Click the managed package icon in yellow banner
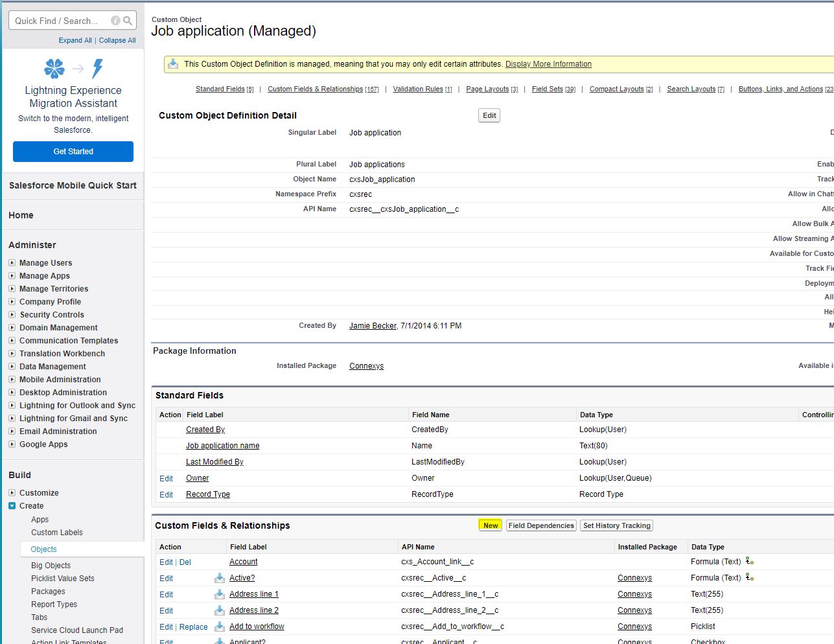834x644 pixels. tap(173, 63)
